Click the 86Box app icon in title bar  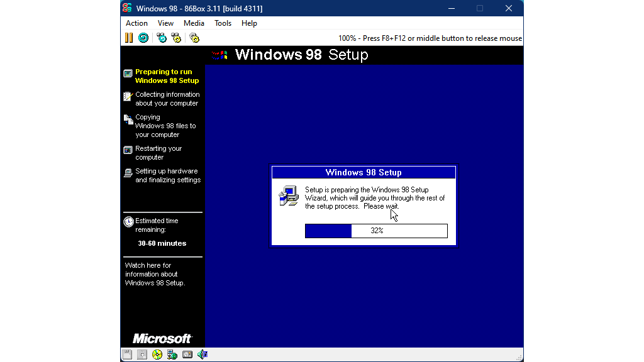(127, 8)
